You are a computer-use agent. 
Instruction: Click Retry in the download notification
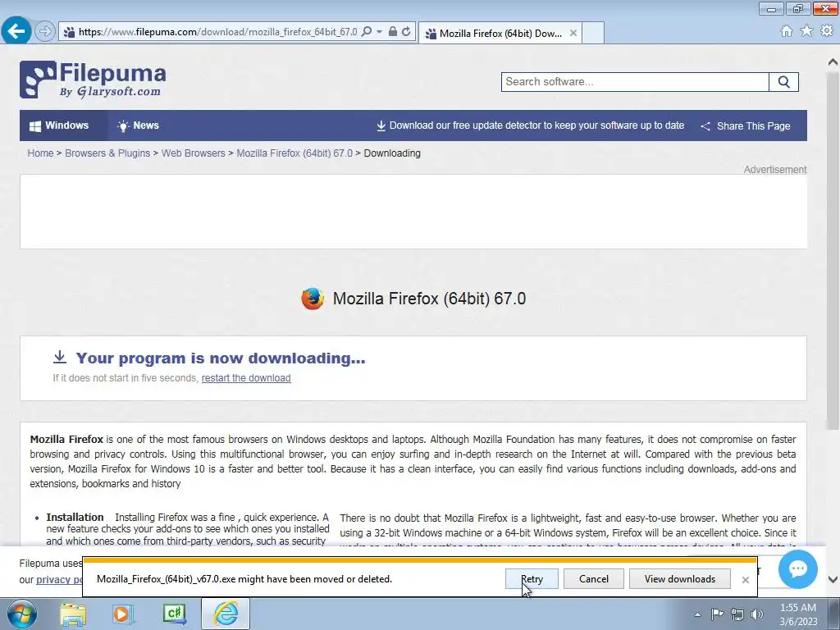coord(532,579)
